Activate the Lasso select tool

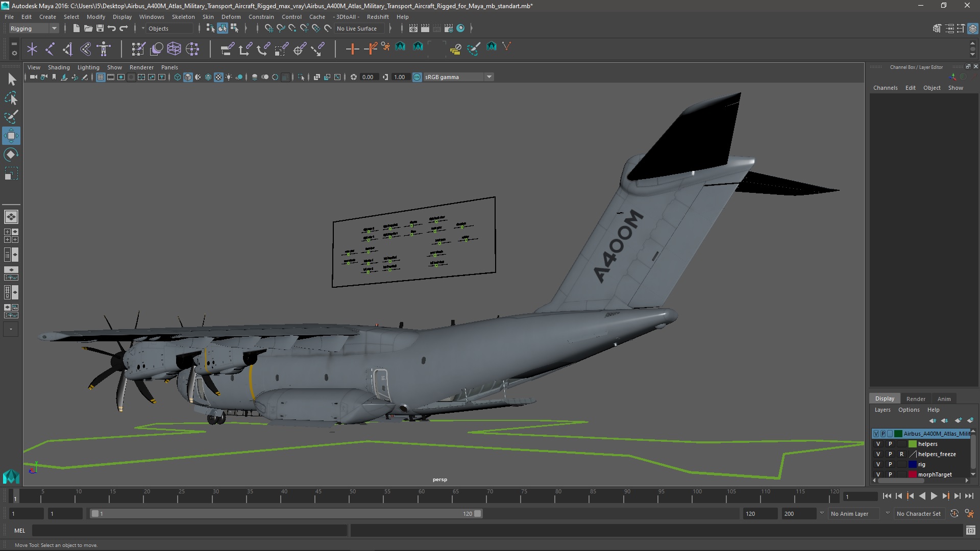click(11, 98)
